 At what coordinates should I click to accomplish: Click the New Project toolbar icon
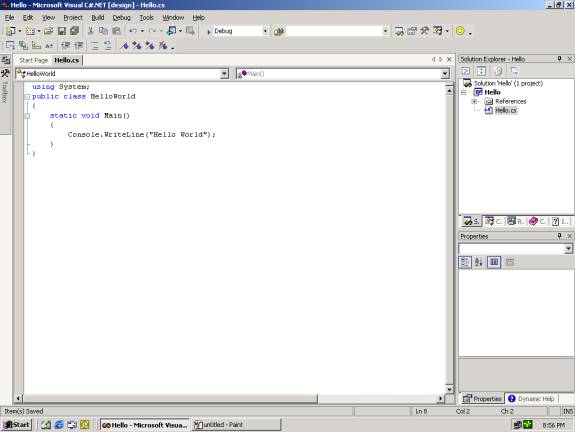[x=10, y=31]
